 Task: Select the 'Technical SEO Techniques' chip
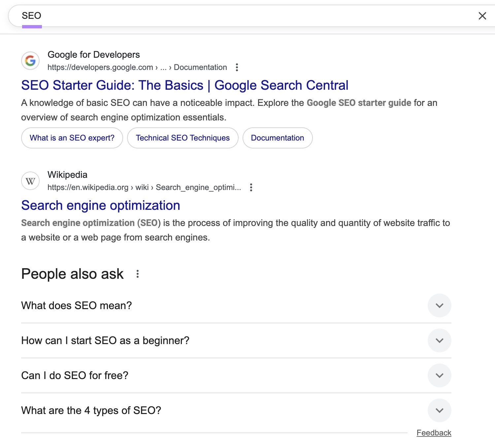[x=182, y=138]
